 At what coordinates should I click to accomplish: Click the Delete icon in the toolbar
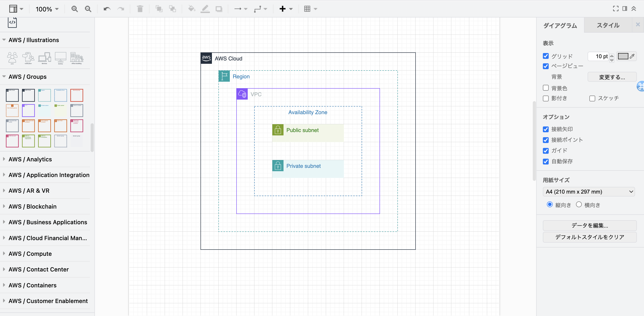[140, 9]
